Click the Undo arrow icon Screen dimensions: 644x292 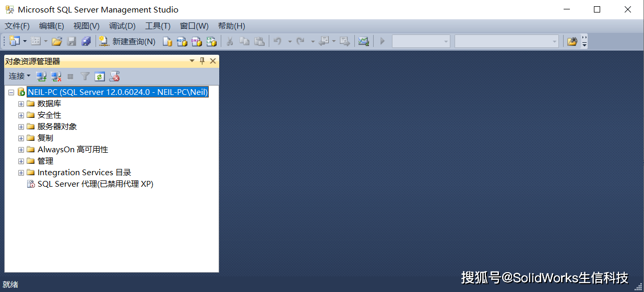pyautogui.click(x=278, y=41)
